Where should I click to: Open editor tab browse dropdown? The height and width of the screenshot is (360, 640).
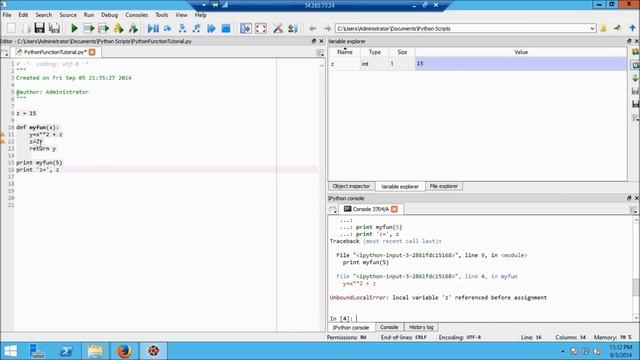pyautogui.click(x=4, y=53)
